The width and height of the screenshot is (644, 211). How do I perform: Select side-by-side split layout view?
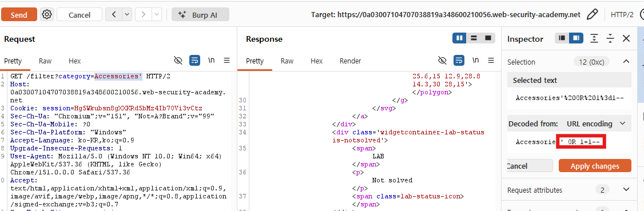pos(460,38)
